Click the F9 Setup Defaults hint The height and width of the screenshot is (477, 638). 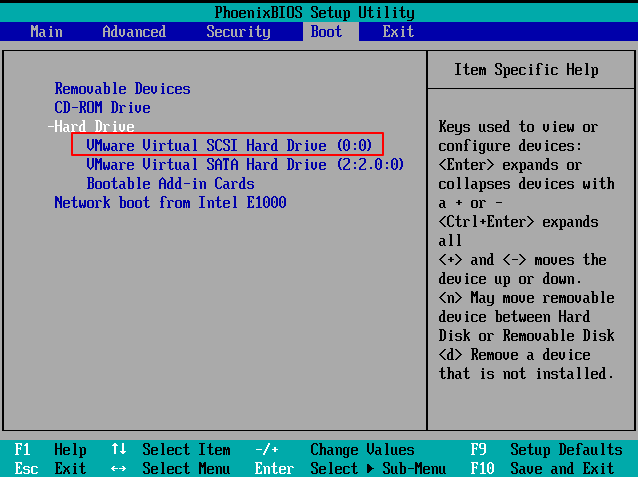click(546, 450)
